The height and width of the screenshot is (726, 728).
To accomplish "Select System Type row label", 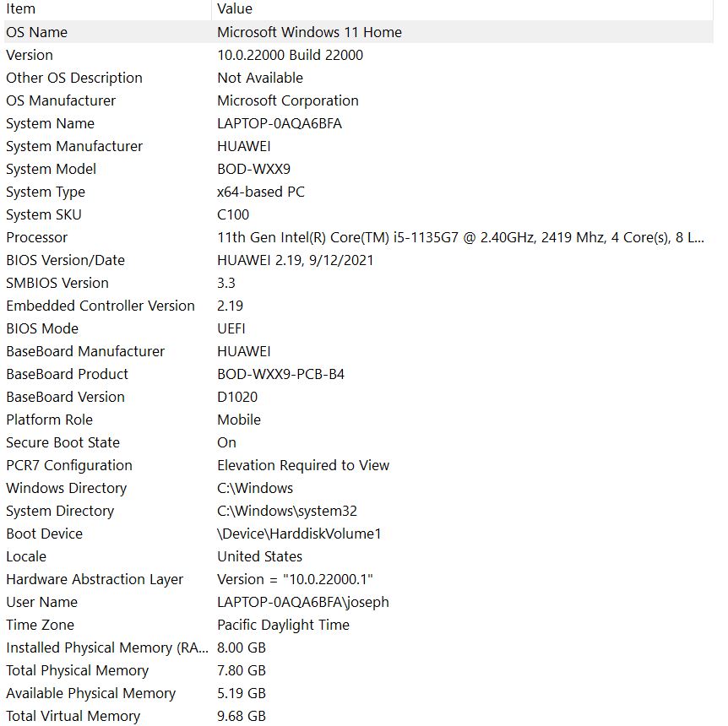I will pos(46,192).
